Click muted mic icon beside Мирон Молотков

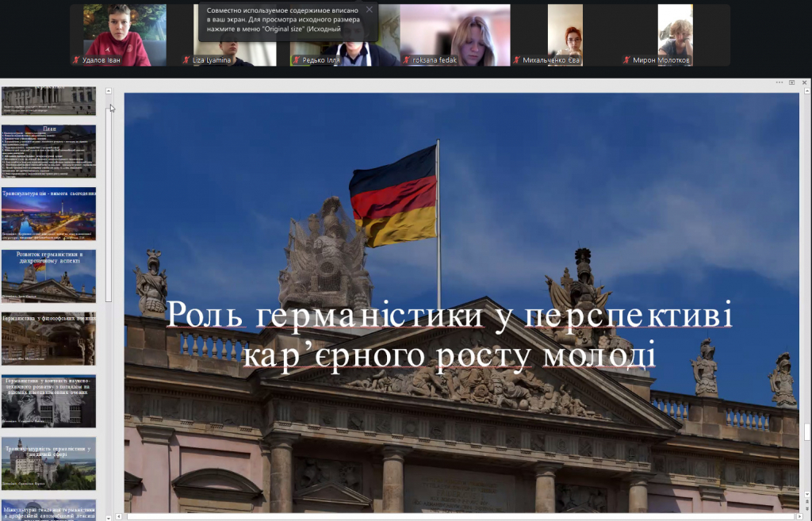click(x=626, y=59)
